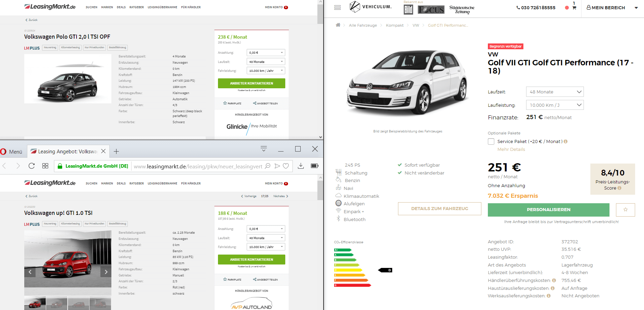Open Vehiculum hamburger menu
644x310 pixels.
click(x=338, y=8)
